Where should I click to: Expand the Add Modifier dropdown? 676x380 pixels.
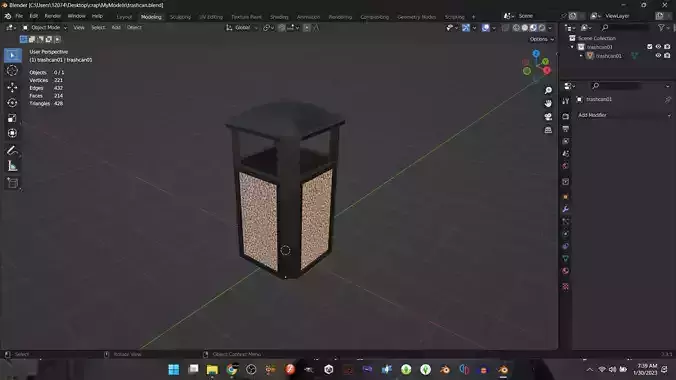[624, 115]
